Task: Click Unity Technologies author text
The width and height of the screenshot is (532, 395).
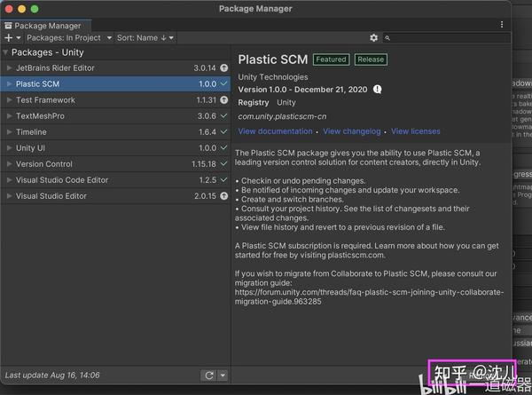Action: (x=273, y=77)
